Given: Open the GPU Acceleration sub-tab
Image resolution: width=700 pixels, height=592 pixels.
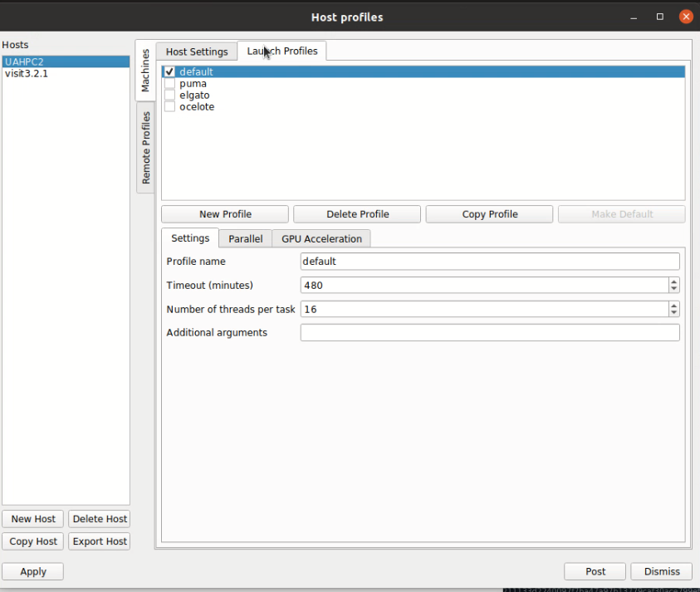Looking at the screenshot, I should 321,239.
